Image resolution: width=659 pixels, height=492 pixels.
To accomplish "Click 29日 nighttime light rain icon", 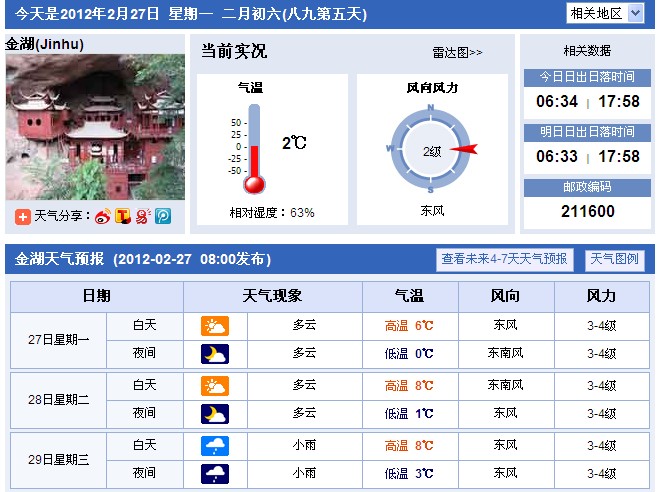I will pos(215,472).
